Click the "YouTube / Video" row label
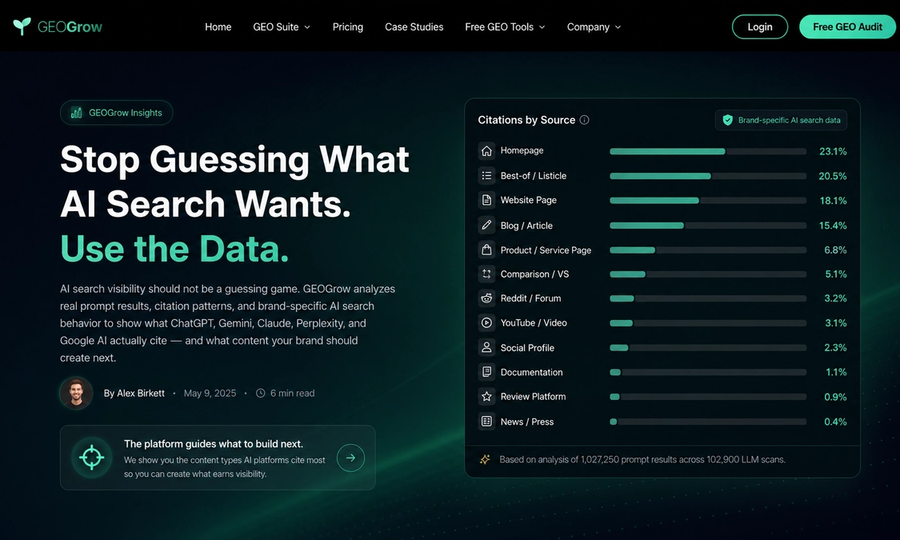The image size is (900, 540). pos(533,323)
